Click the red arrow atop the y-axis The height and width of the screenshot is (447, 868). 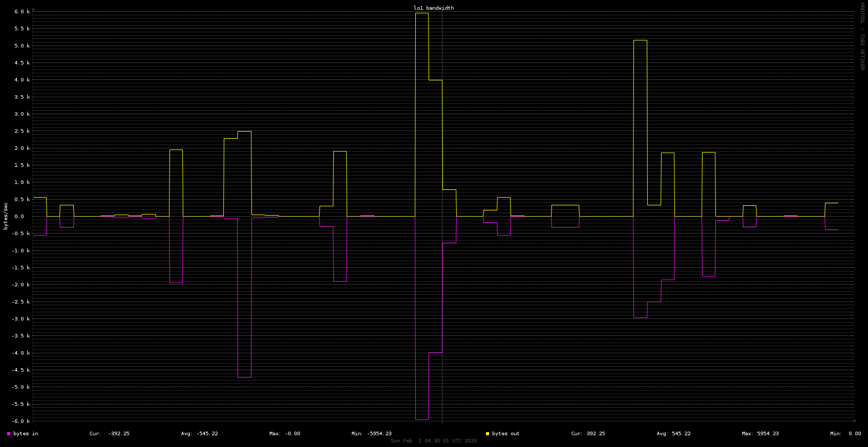click(33, 9)
